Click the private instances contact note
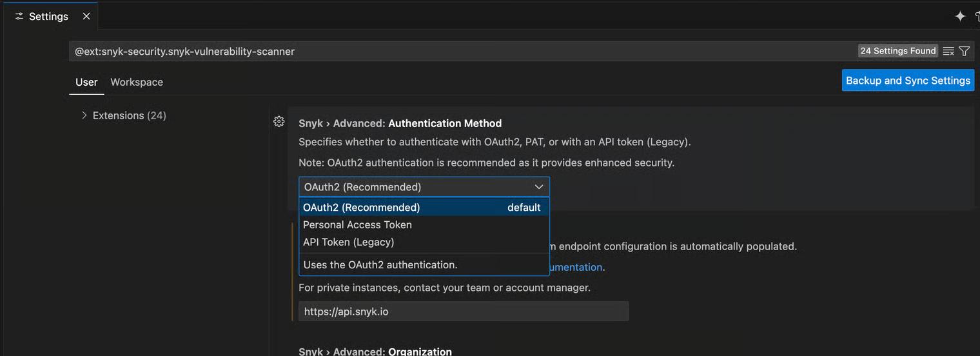The width and height of the screenshot is (980, 356). click(x=444, y=288)
